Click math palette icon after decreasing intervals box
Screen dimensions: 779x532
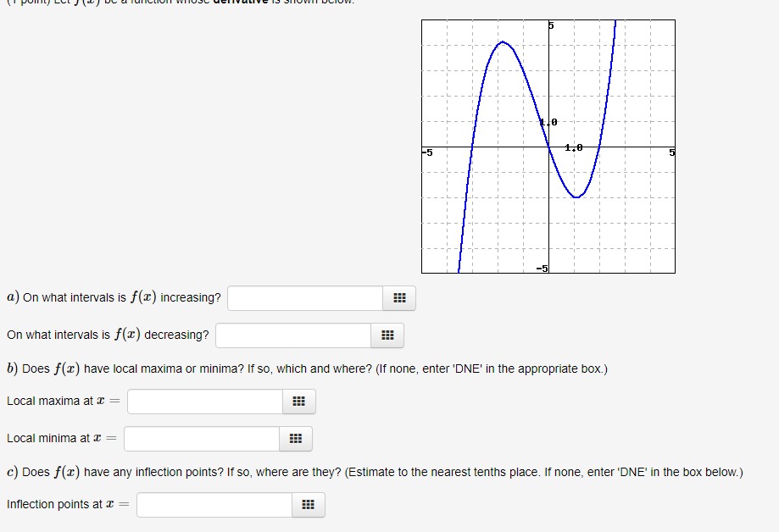pyautogui.click(x=387, y=335)
